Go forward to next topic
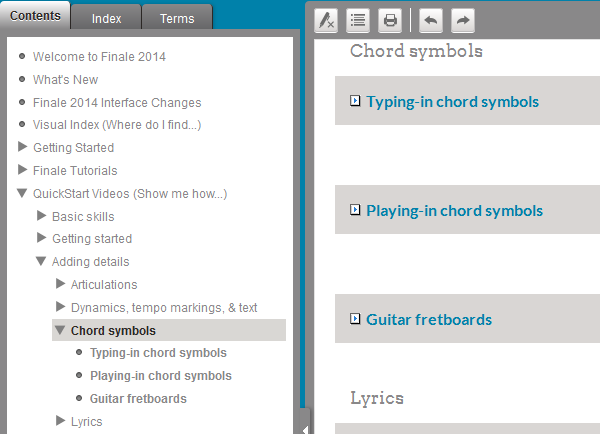 point(462,20)
